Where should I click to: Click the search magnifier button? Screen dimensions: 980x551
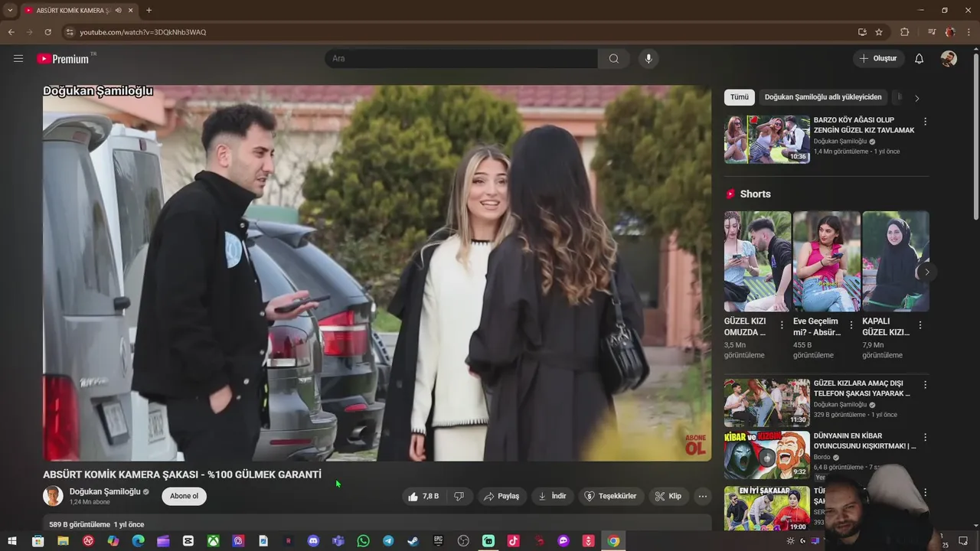tap(614, 59)
